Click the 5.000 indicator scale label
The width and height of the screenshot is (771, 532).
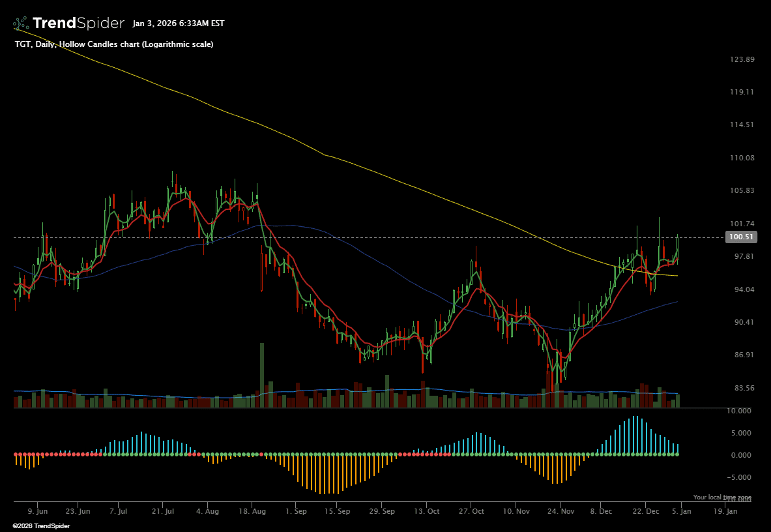742,433
